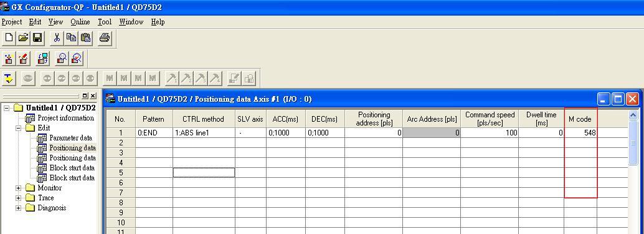Click the table's vertical scrollbar up arrow
The height and width of the screenshot is (234, 644).
coord(633,115)
